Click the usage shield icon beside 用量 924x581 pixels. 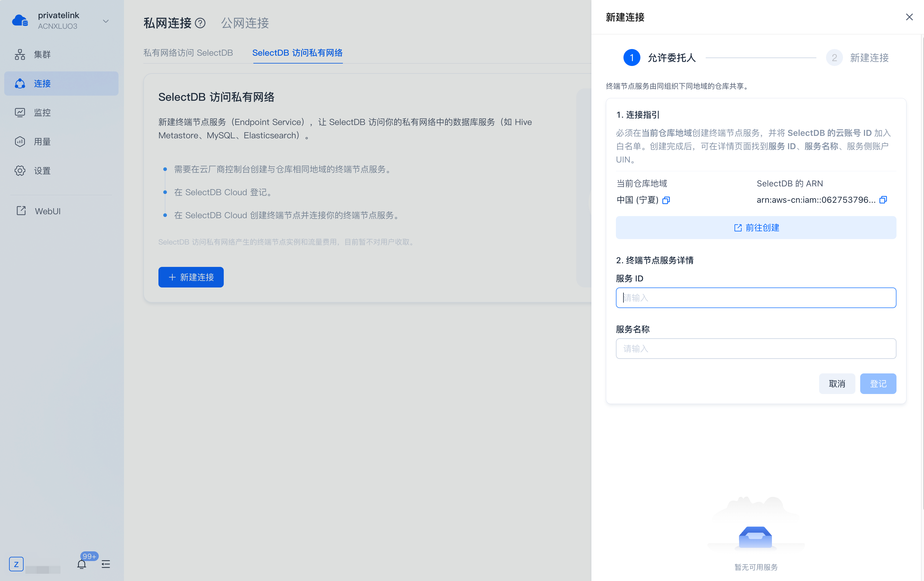(20, 142)
